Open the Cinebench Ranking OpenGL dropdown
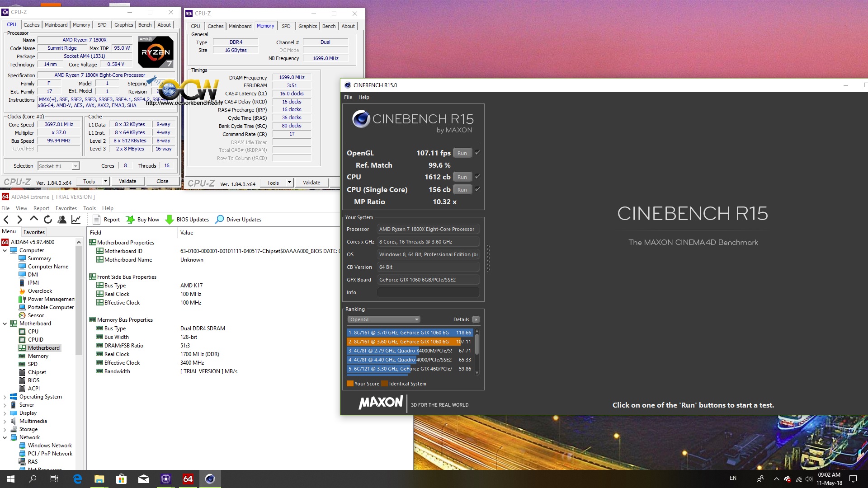 point(383,319)
